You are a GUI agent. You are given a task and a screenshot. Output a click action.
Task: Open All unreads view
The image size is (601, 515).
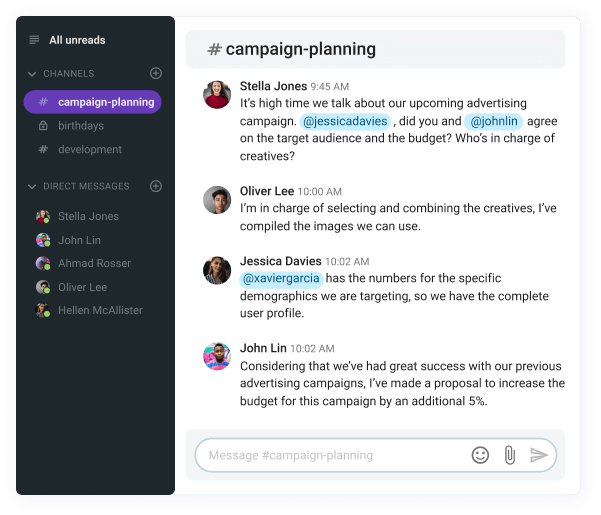[77, 40]
